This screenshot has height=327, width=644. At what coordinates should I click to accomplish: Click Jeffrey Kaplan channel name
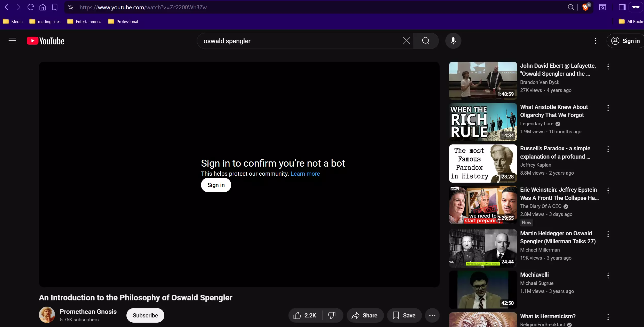[x=536, y=165]
